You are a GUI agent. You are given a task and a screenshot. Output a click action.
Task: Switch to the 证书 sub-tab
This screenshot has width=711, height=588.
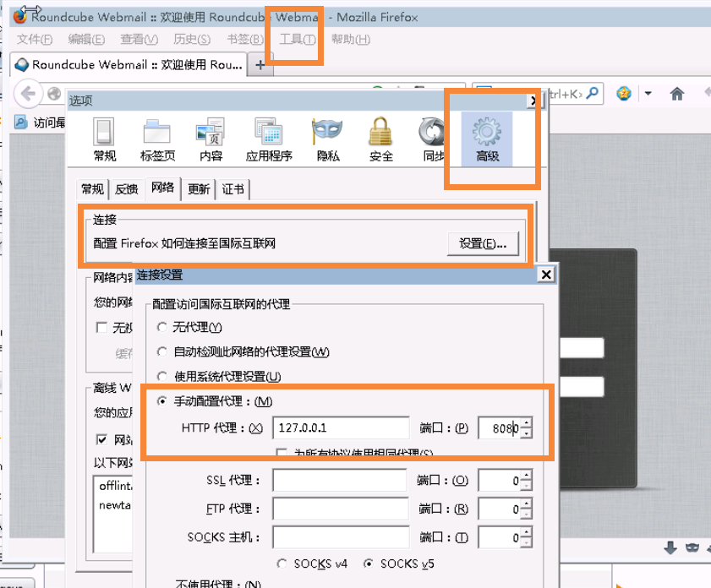tap(233, 189)
